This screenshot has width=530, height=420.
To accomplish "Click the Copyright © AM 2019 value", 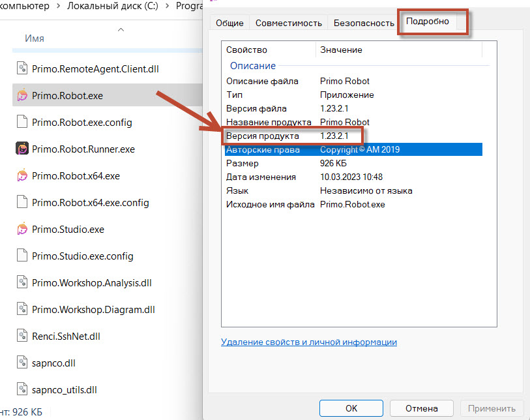I will 360,149.
